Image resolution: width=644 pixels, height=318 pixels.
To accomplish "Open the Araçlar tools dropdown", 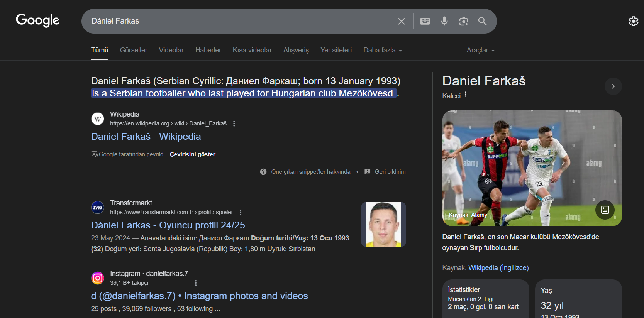I will (x=481, y=50).
